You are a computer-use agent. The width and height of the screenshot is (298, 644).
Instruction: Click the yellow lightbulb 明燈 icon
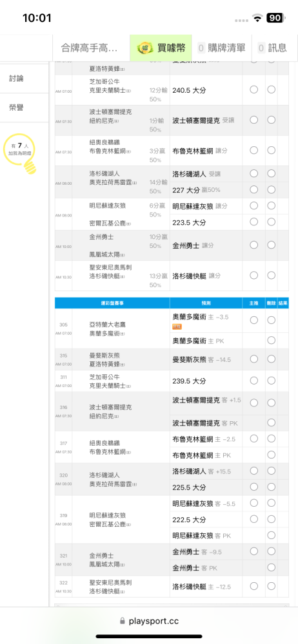pos(30,166)
